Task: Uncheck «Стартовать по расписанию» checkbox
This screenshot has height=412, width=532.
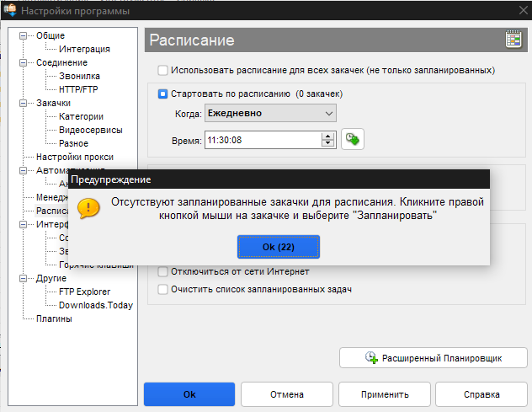Action: (163, 93)
